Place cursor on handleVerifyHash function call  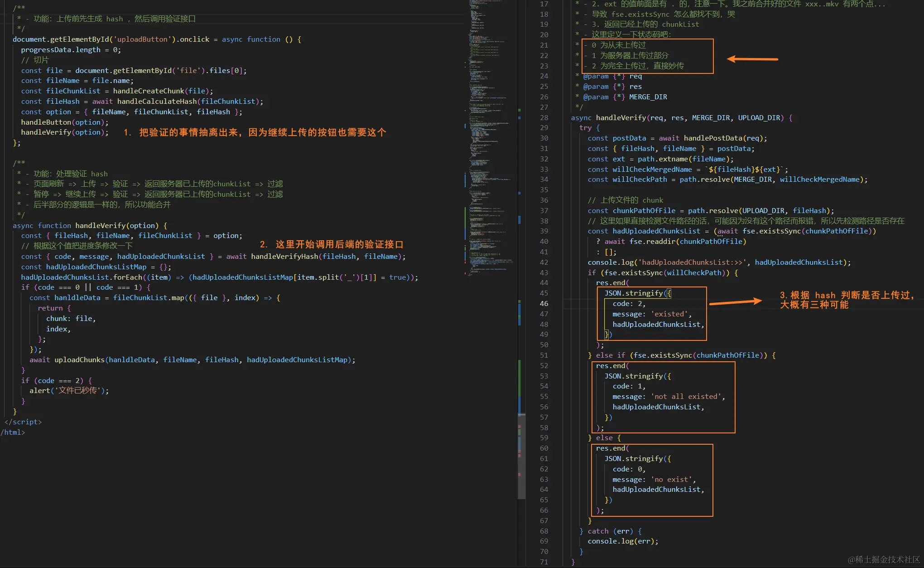pyautogui.click(x=284, y=257)
